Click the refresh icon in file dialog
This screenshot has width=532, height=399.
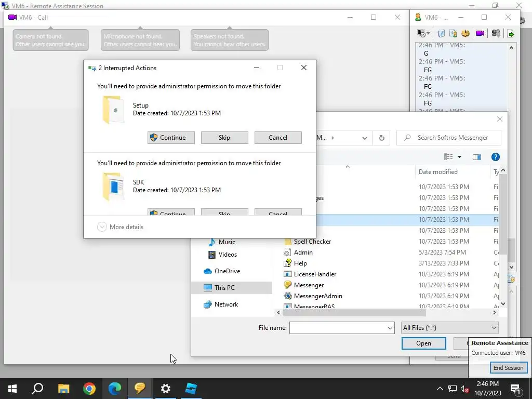382,138
